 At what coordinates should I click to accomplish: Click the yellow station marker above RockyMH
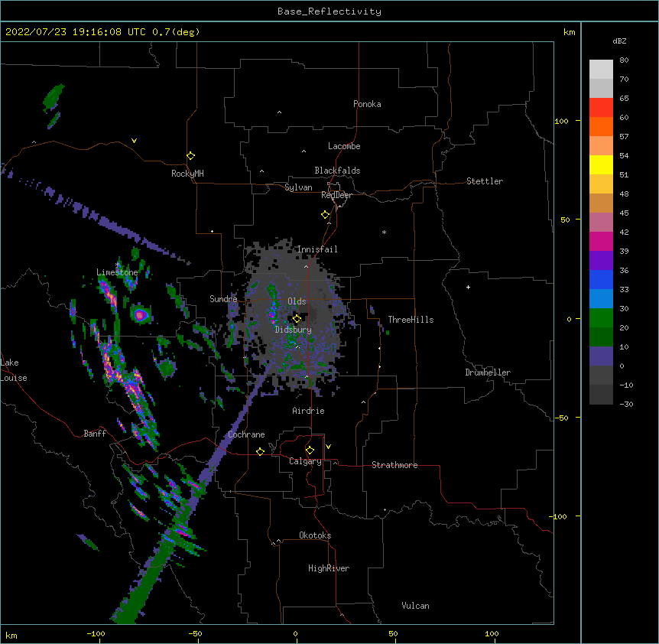click(x=190, y=156)
